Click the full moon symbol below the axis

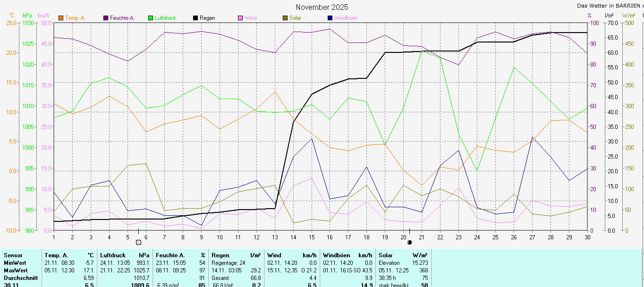click(x=138, y=242)
